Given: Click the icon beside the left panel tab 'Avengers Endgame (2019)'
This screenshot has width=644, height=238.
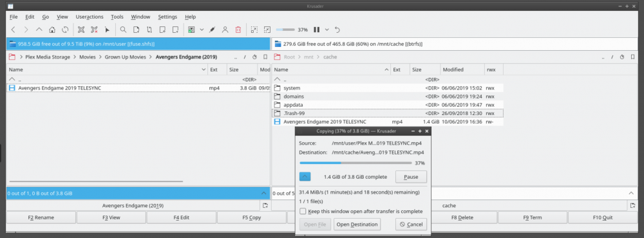Looking at the screenshot, I should pyautogui.click(x=265, y=206).
